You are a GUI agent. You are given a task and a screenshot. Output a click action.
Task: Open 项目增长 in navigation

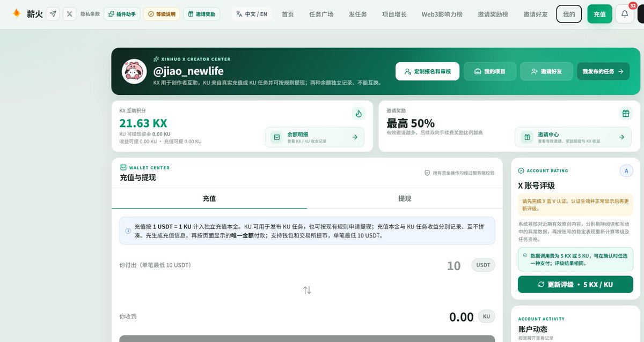[x=394, y=14]
